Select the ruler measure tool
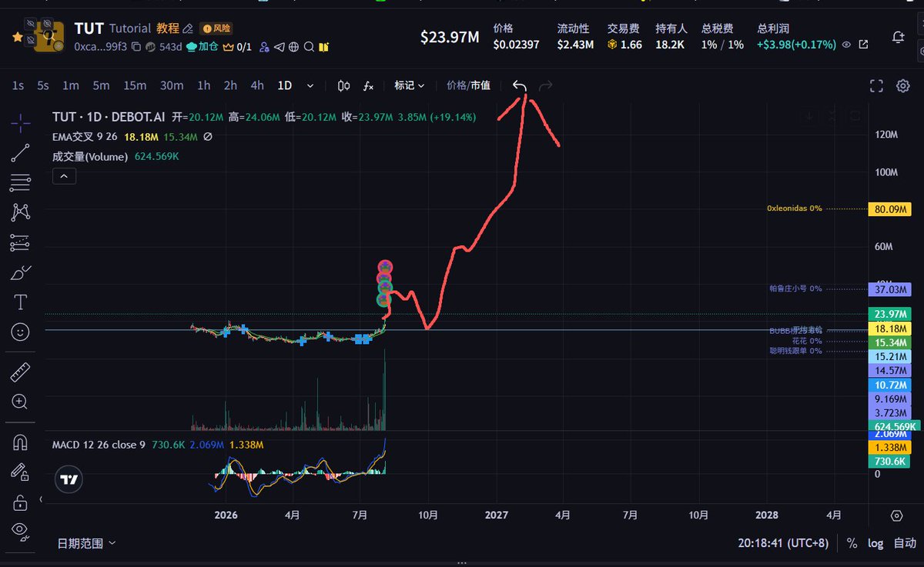The image size is (924, 567). 21,372
